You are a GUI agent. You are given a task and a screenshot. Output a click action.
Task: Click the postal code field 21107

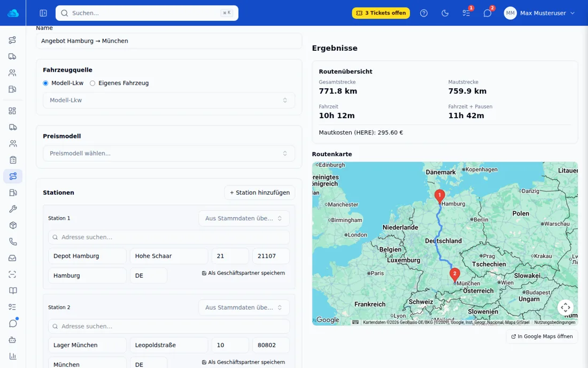click(271, 256)
